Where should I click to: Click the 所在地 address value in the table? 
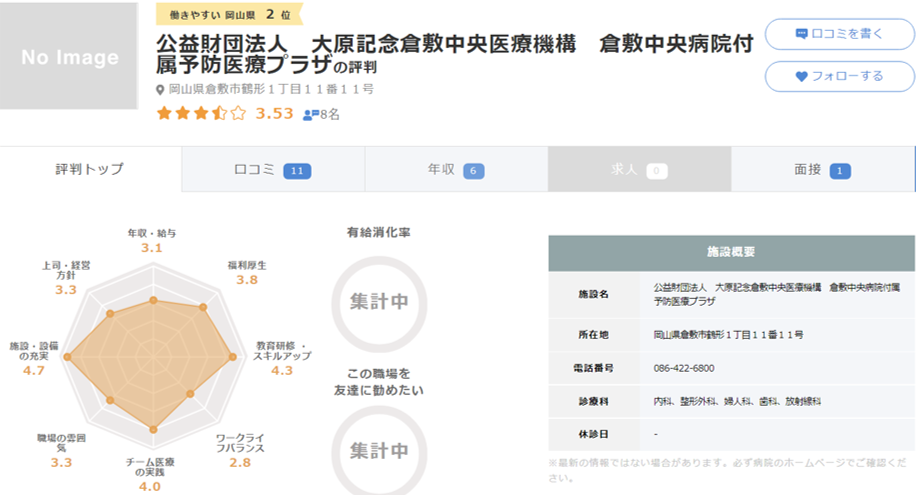point(728,335)
